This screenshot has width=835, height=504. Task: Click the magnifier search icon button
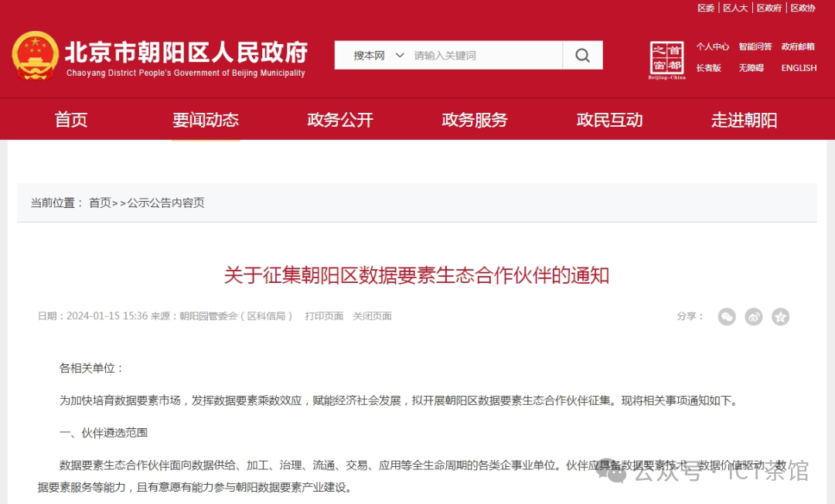(x=582, y=56)
